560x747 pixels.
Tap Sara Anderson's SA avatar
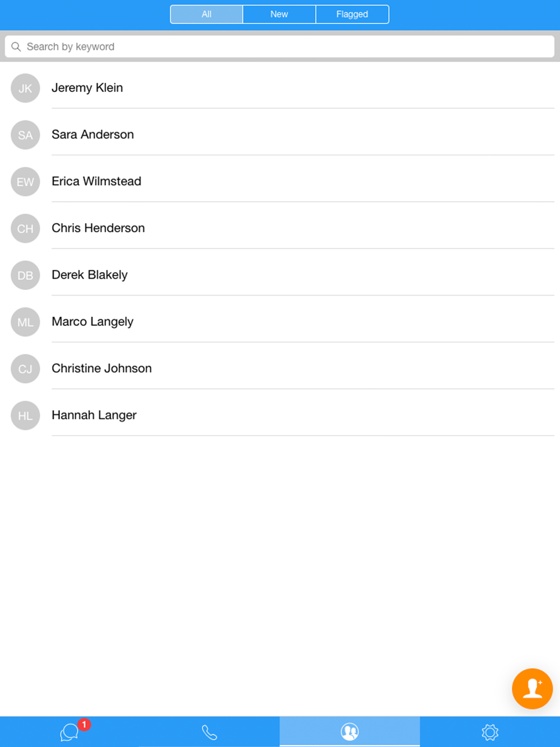click(x=25, y=135)
